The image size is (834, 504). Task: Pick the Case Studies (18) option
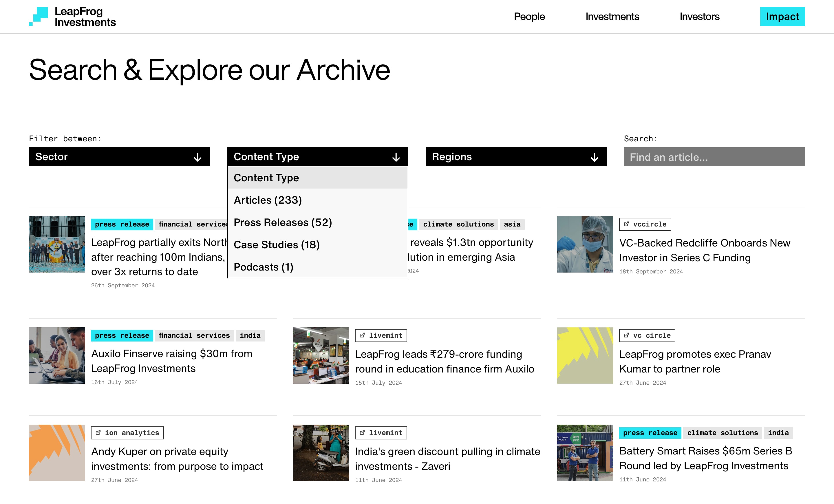277,245
